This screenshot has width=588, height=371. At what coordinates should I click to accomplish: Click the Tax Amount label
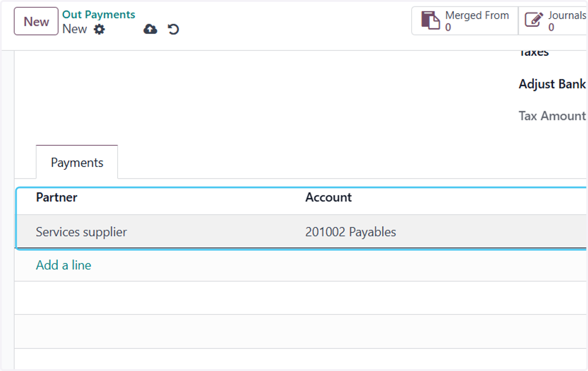point(552,116)
